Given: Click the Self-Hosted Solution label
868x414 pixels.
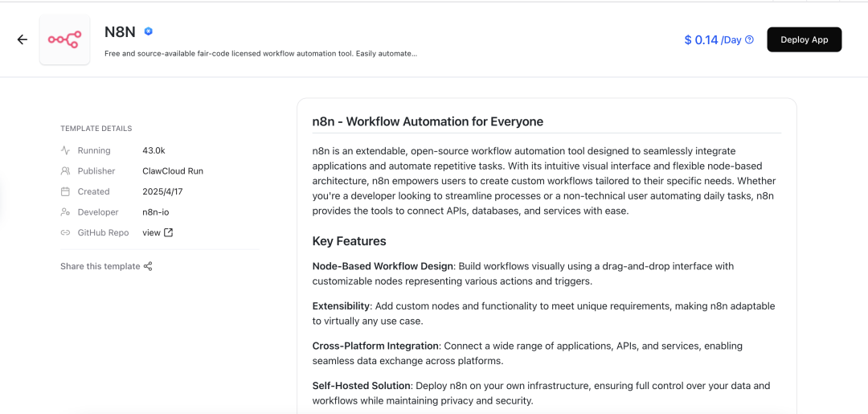Looking at the screenshot, I should (362, 386).
